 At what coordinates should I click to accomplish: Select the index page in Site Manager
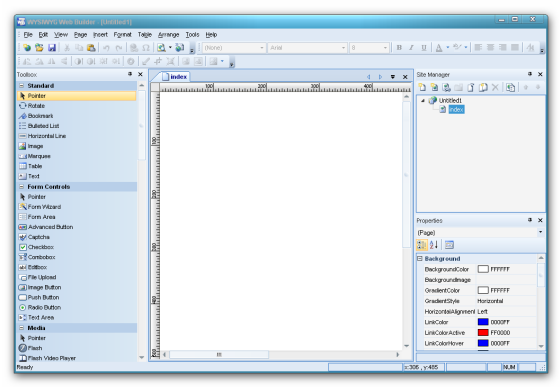[x=456, y=109]
